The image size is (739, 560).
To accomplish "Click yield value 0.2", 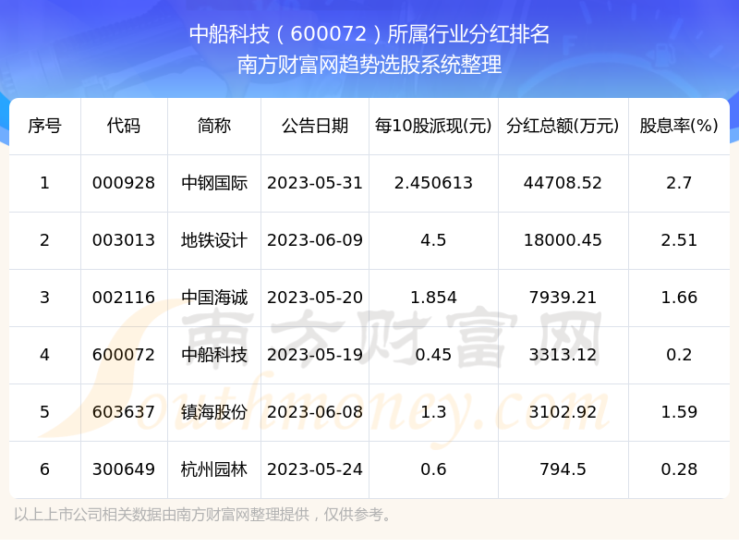I will click(x=679, y=355).
